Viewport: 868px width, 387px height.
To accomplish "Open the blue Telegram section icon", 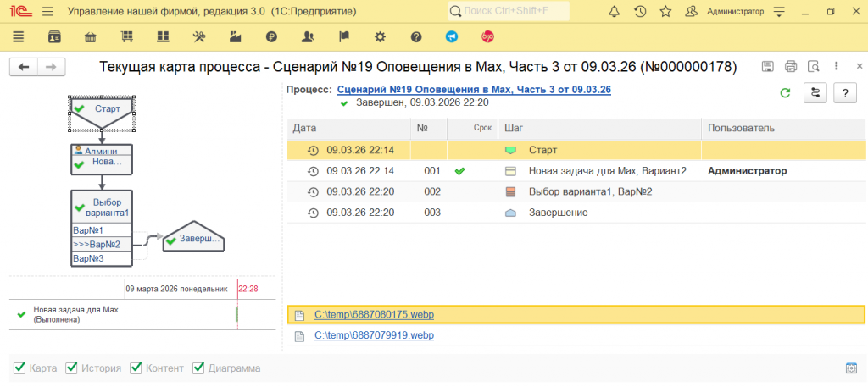I will 453,37.
